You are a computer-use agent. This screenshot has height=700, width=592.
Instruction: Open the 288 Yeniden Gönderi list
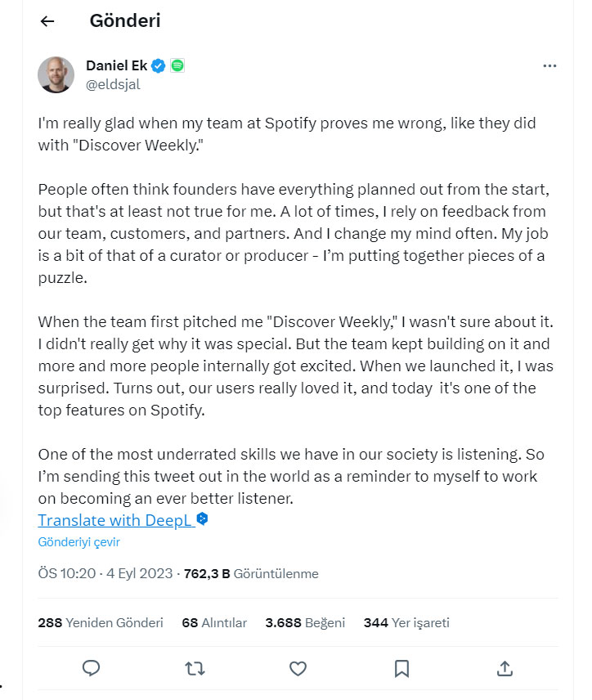pyautogui.click(x=101, y=622)
